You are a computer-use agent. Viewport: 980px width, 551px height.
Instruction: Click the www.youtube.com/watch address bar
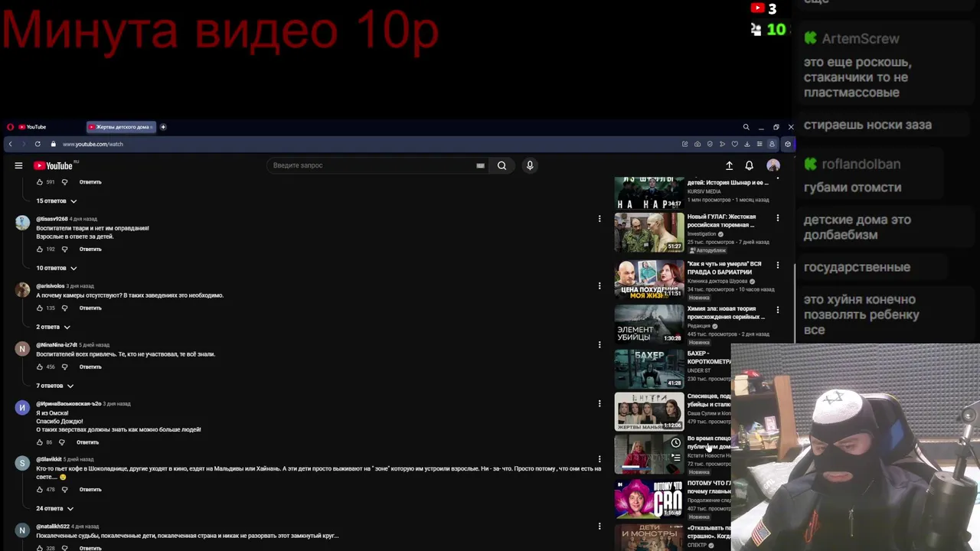point(93,144)
